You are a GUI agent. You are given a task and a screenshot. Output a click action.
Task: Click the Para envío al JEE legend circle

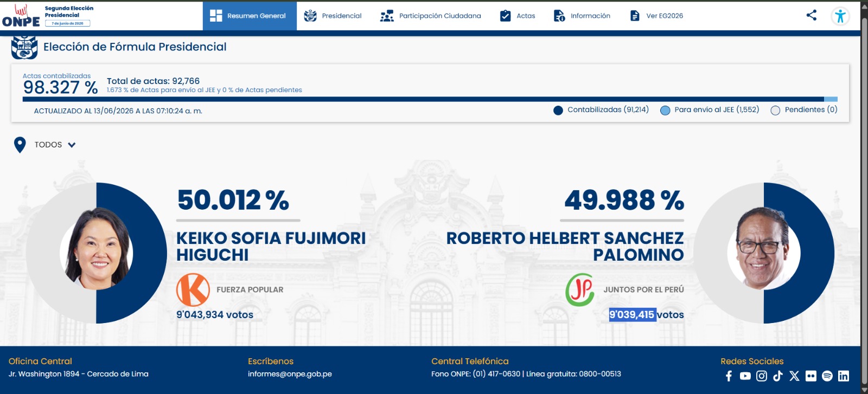pyautogui.click(x=665, y=111)
